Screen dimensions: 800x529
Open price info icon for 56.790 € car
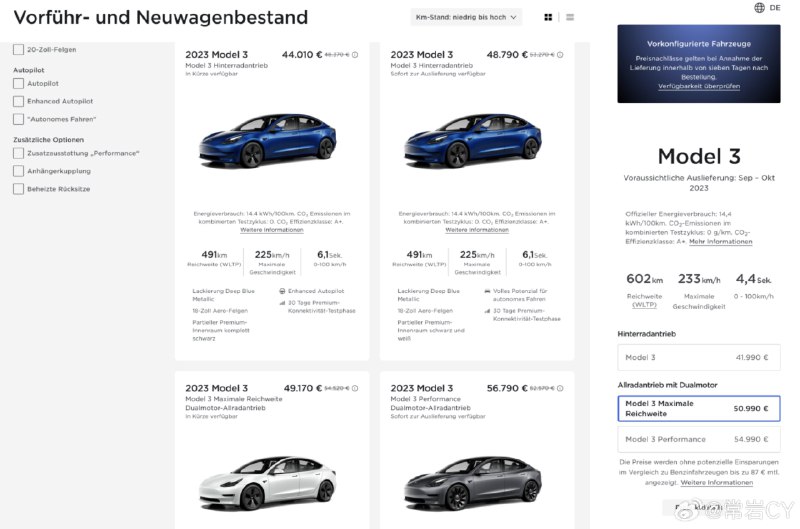[x=560, y=388]
